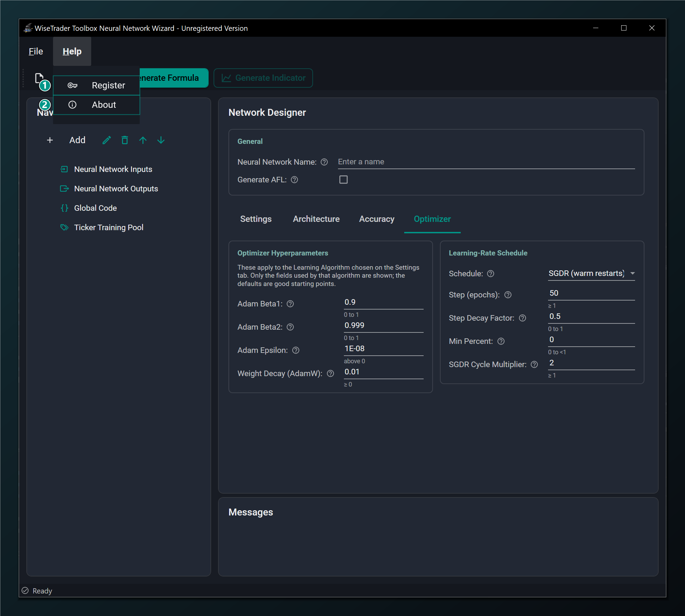Select Register from Help menu
Image resolution: width=685 pixels, height=616 pixels.
[x=96, y=85]
